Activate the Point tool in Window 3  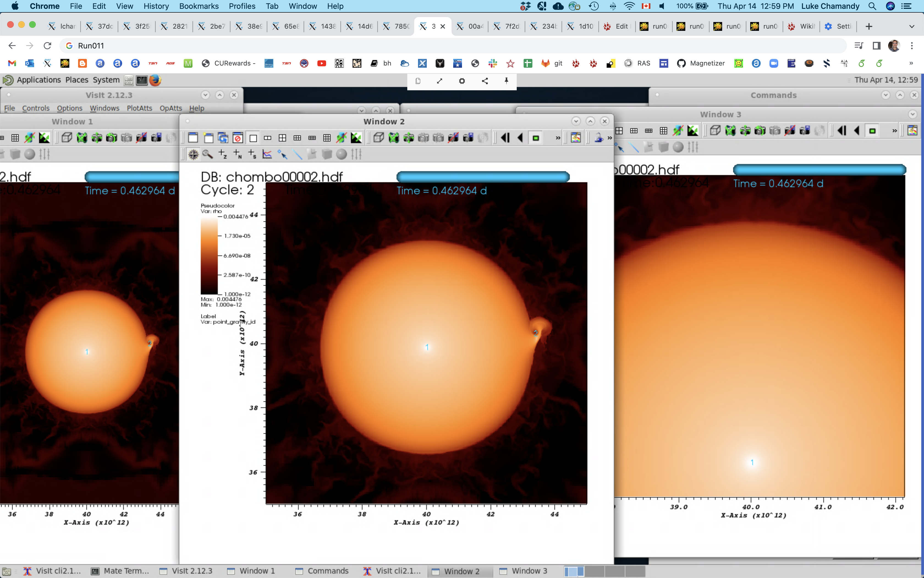(x=619, y=147)
